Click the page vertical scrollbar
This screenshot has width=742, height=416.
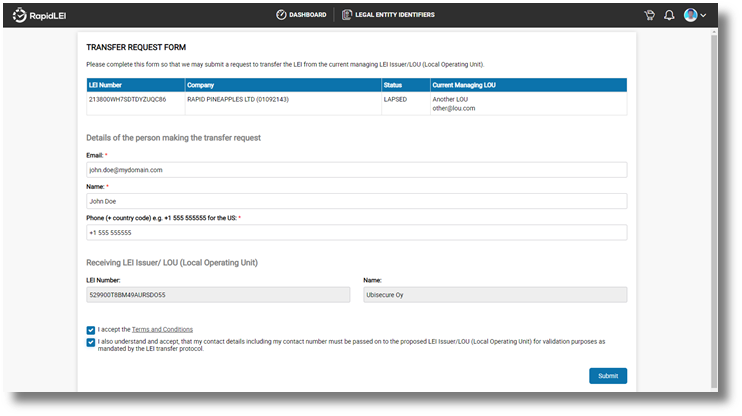[713, 200]
